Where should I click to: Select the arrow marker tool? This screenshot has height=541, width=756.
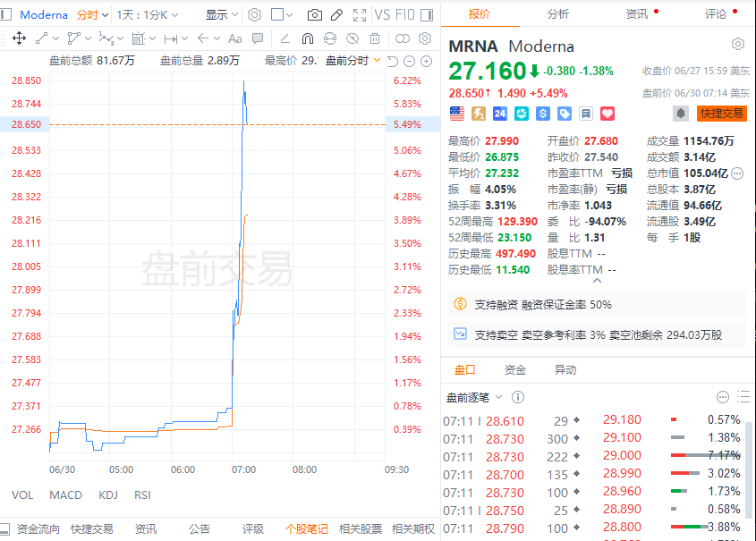pos(203,38)
